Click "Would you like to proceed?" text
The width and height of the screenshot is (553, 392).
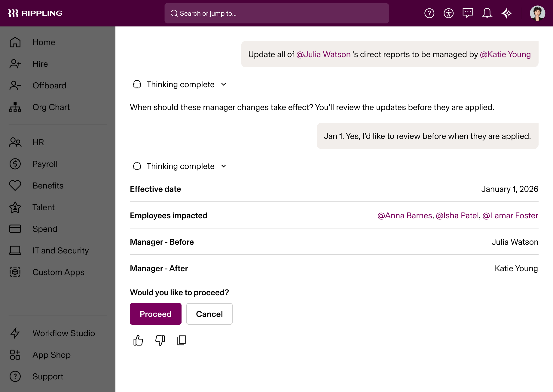179,292
